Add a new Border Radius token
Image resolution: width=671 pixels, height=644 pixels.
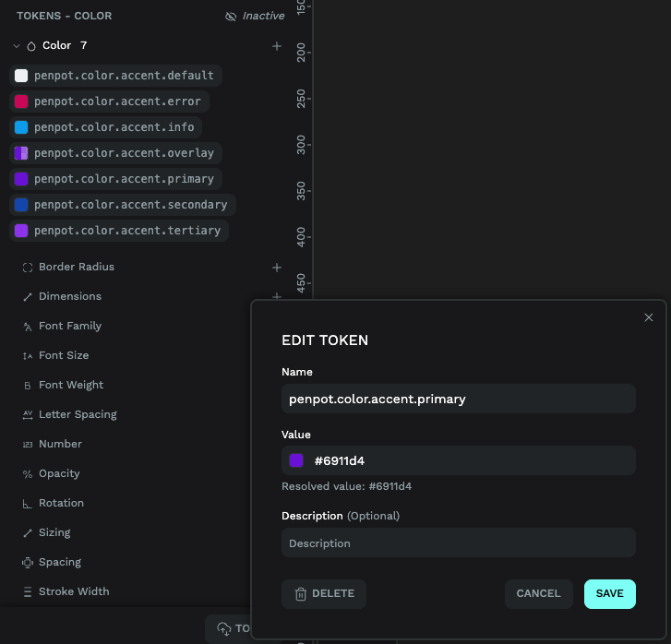276,268
